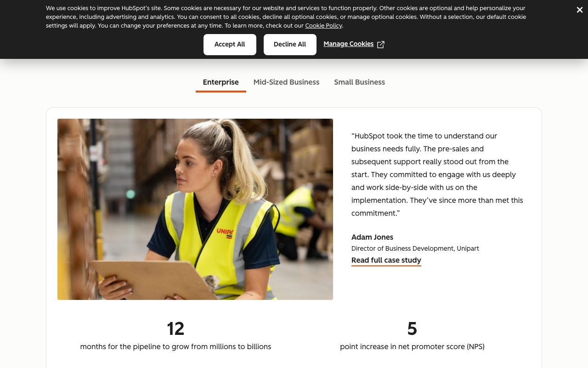Click the Adam Jones name
The image size is (588, 368).
[372, 237]
